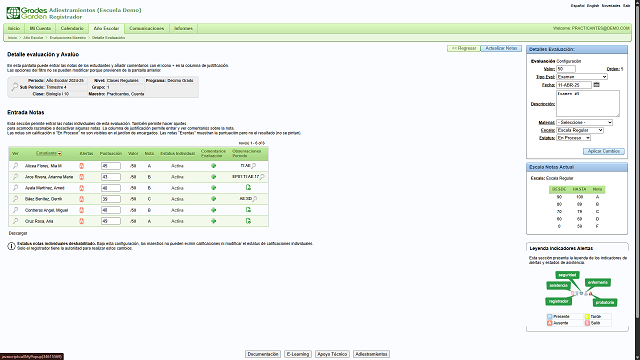Click the page vertical scrollbar

(x=637, y=163)
